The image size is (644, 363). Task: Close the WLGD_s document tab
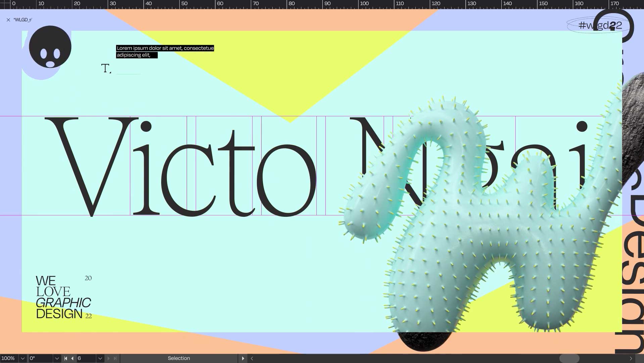tap(8, 20)
